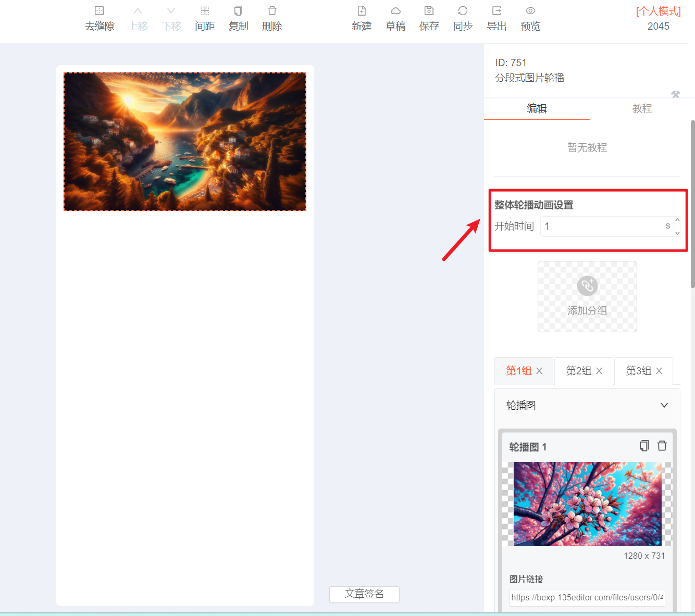This screenshot has height=616, width=695.
Task: Switch to the 教程 tab
Action: point(642,108)
